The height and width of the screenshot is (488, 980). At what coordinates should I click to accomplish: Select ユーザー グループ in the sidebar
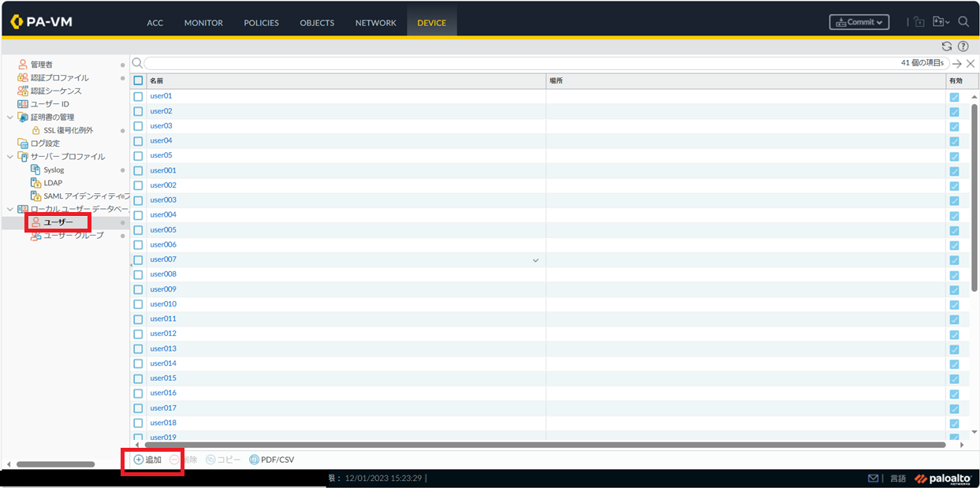(x=73, y=236)
